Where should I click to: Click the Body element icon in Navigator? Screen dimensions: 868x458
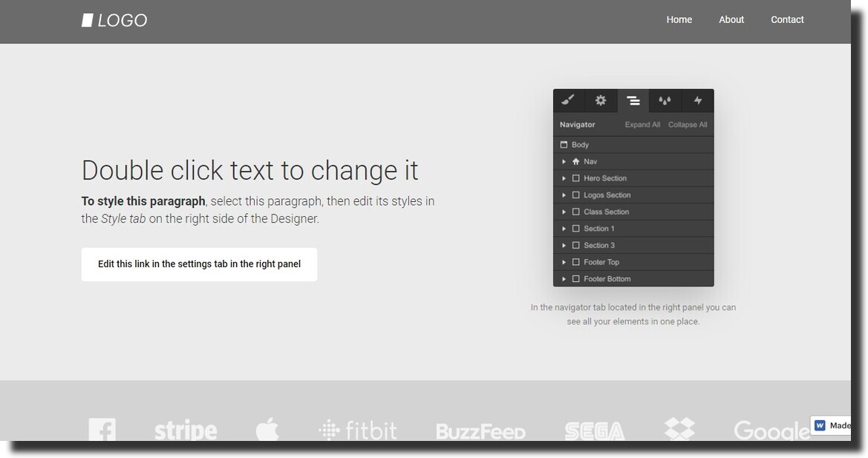(x=564, y=144)
